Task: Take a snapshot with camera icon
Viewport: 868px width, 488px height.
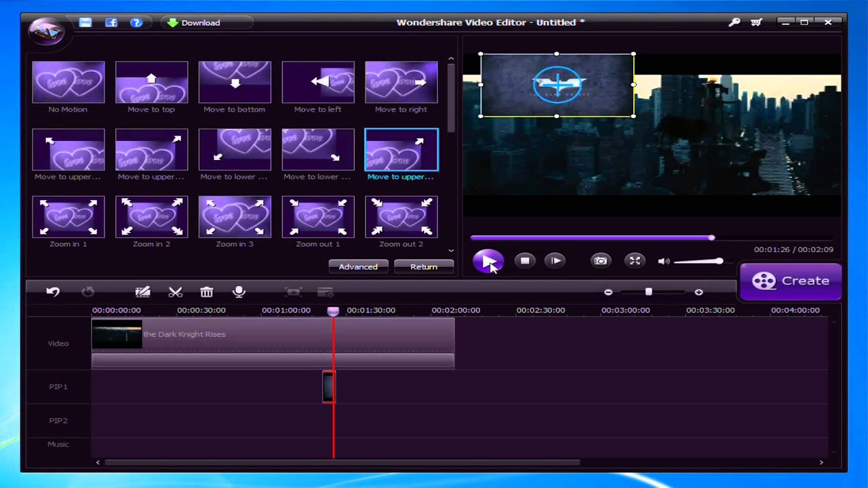Action: (601, 261)
